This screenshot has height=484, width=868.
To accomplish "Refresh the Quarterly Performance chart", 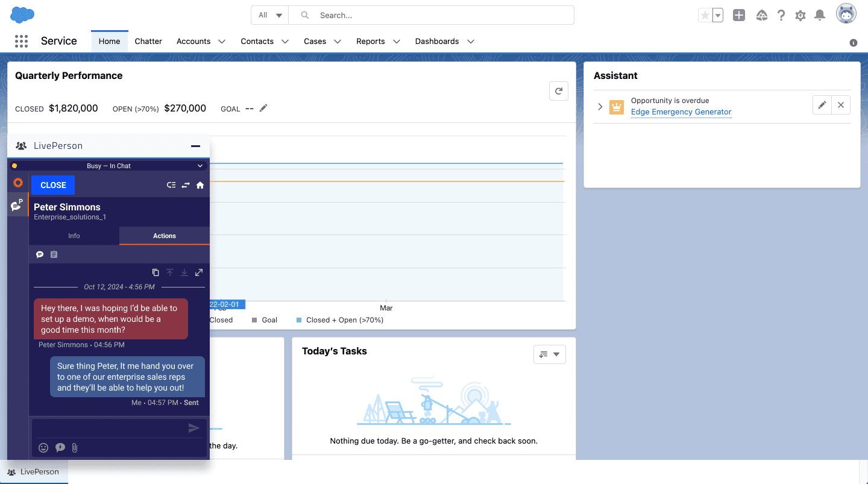I will (x=559, y=91).
